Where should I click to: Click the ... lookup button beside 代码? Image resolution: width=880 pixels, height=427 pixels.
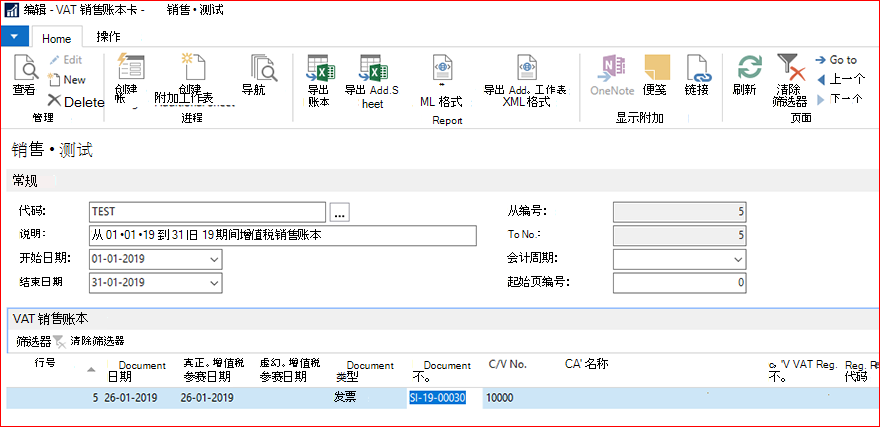pyautogui.click(x=340, y=212)
